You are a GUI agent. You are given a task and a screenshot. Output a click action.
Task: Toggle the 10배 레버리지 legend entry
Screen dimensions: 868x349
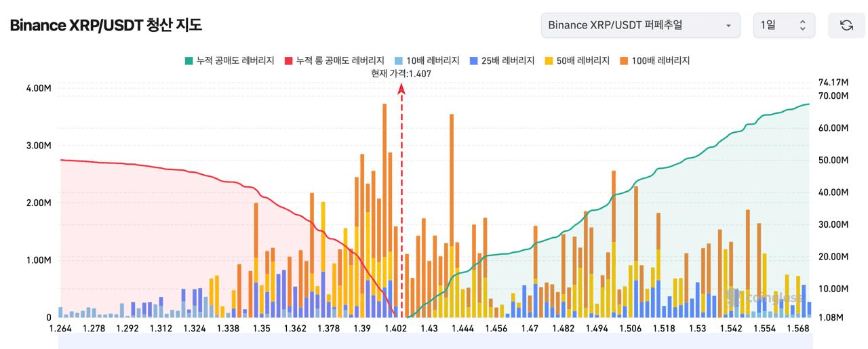pos(427,60)
